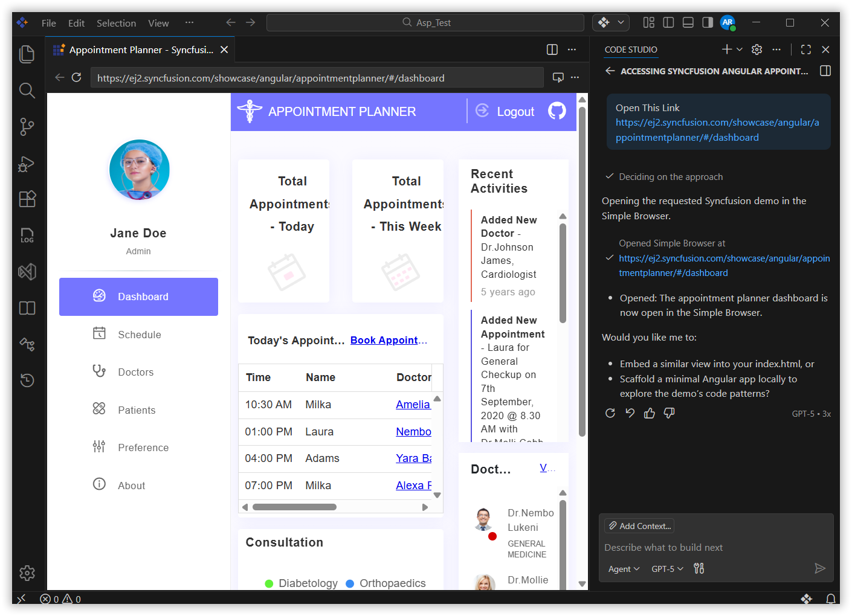Open the GPT-5 model picker
The image size is (852, 616).
(x=667, y=569)
